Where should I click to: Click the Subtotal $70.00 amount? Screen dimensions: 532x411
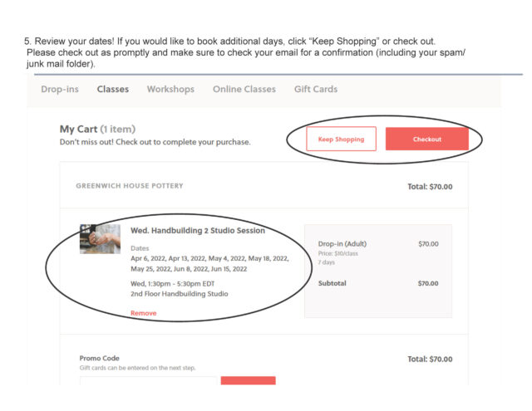click(427, 283)
